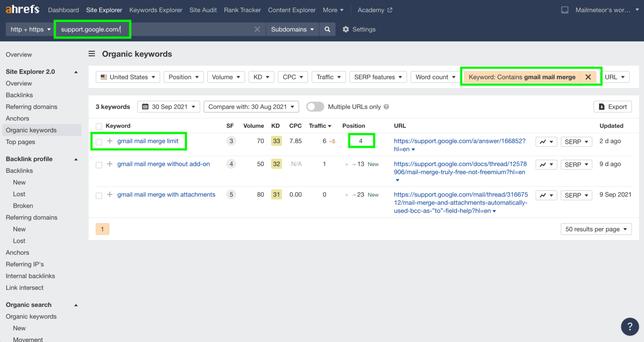Click the search magnifier button
Screen dimensions: 644x342
pyautogui.click(x=327, y=29)
